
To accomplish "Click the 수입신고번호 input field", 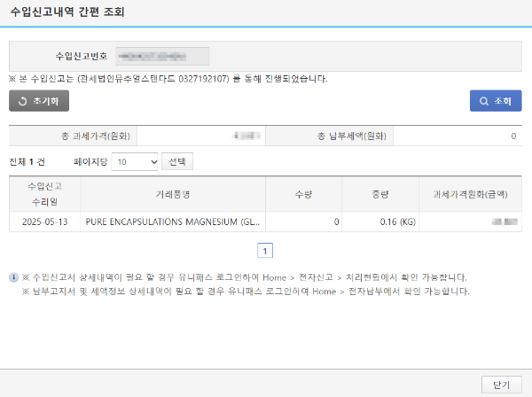I will (x=162, y=57).
